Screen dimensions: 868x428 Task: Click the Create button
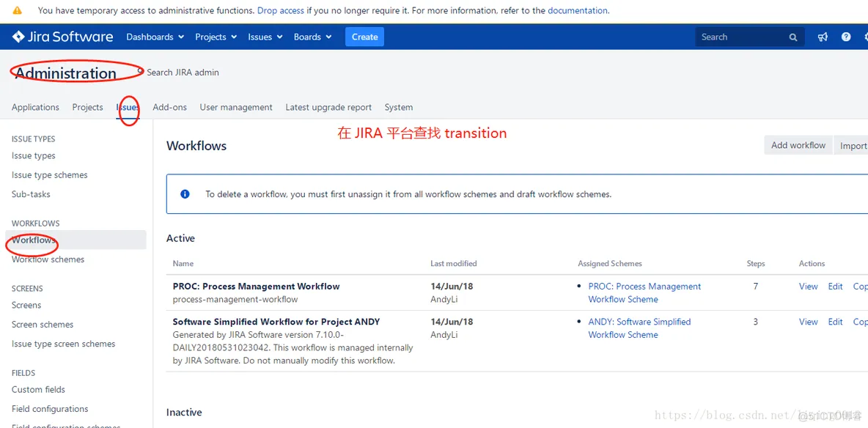[365, 37]
